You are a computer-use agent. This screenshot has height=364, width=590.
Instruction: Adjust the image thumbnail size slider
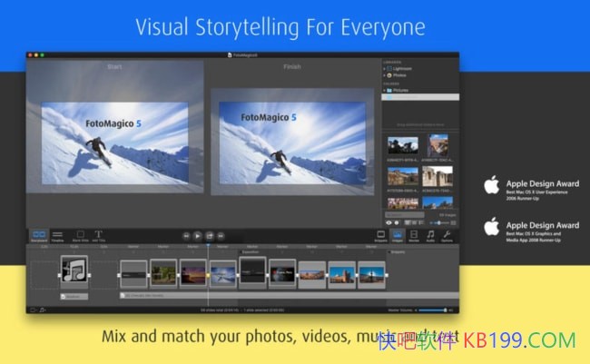tap(440, 222)
